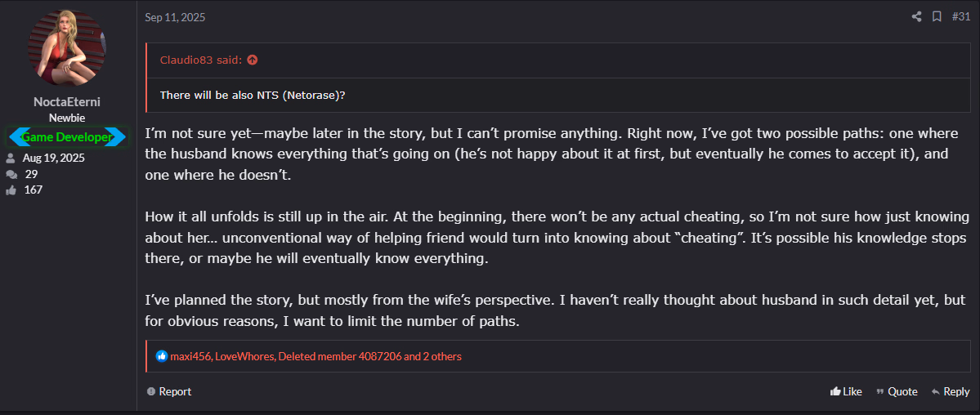Report this post
This screenshot has height=415, width=980.
click(x=169, y=391)
